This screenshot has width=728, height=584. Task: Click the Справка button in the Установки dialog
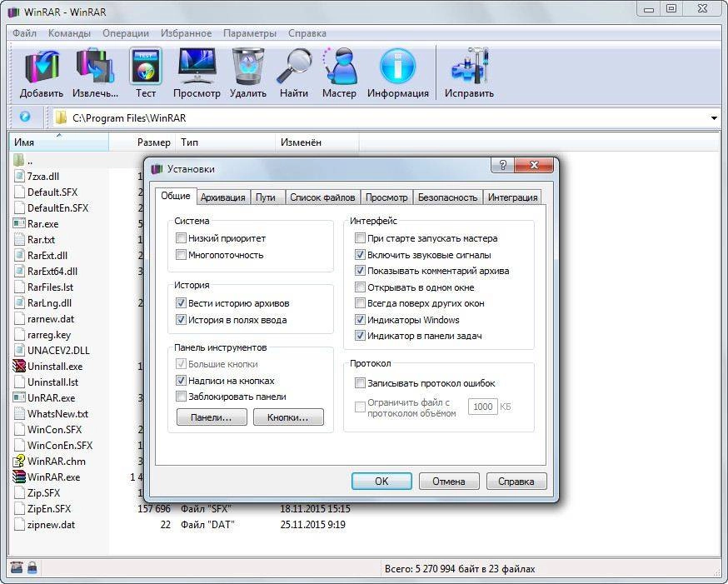pos(516,482)
